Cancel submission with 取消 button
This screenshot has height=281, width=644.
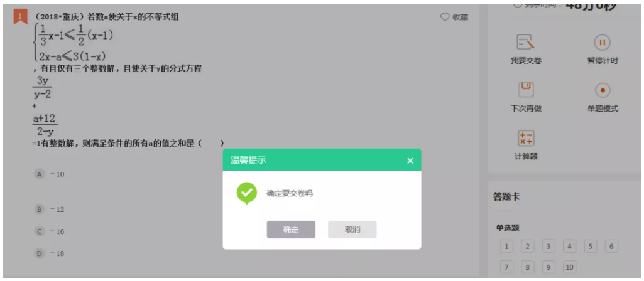(352, 230)
